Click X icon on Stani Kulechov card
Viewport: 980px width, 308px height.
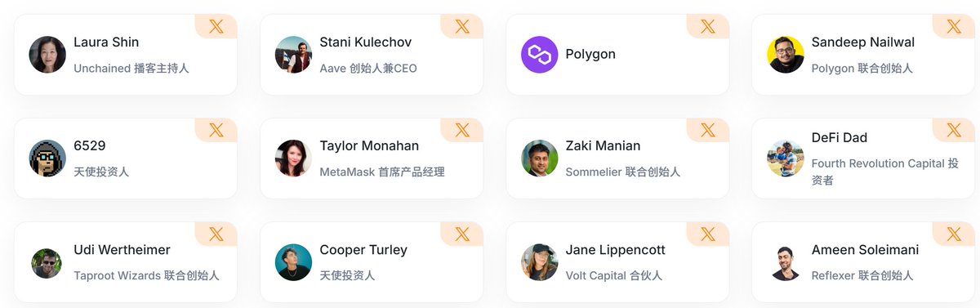point(462,26)
